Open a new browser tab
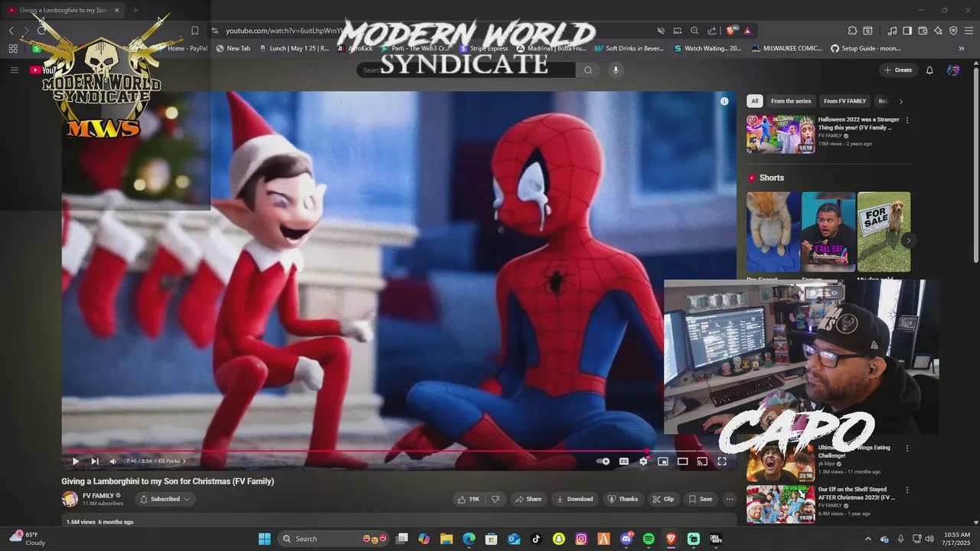The image size is (980, 551). pos(136,10)
